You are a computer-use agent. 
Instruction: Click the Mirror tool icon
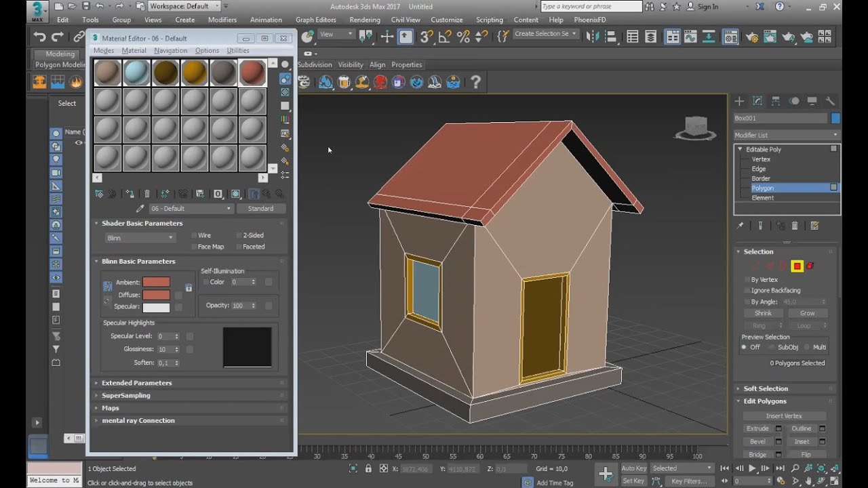[592, 37]
